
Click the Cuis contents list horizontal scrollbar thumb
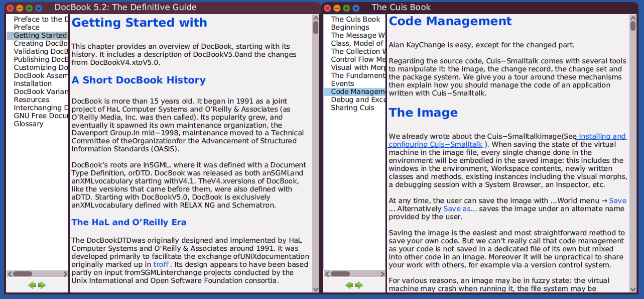click(340, 274)
